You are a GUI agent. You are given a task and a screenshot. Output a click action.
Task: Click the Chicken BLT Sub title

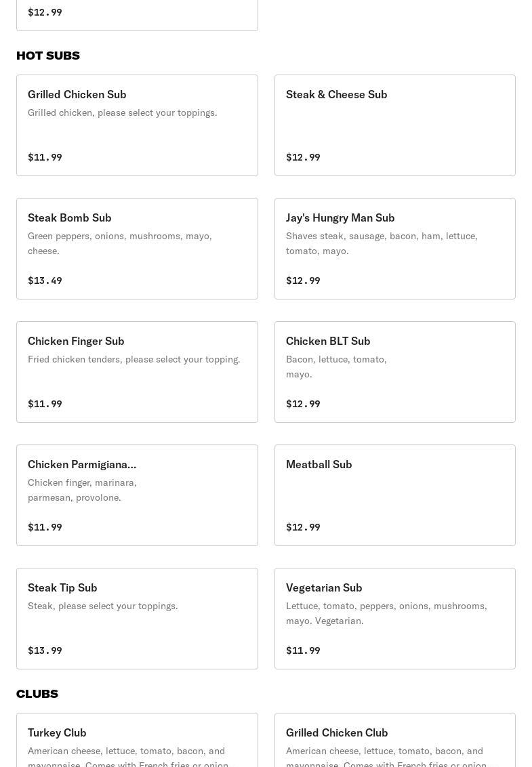coord(328,341)
